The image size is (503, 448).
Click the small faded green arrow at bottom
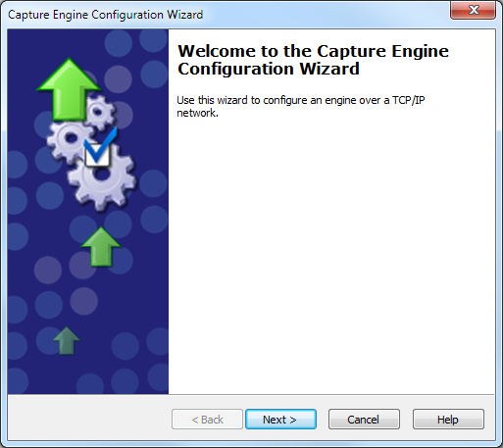(x=67, y=340)
